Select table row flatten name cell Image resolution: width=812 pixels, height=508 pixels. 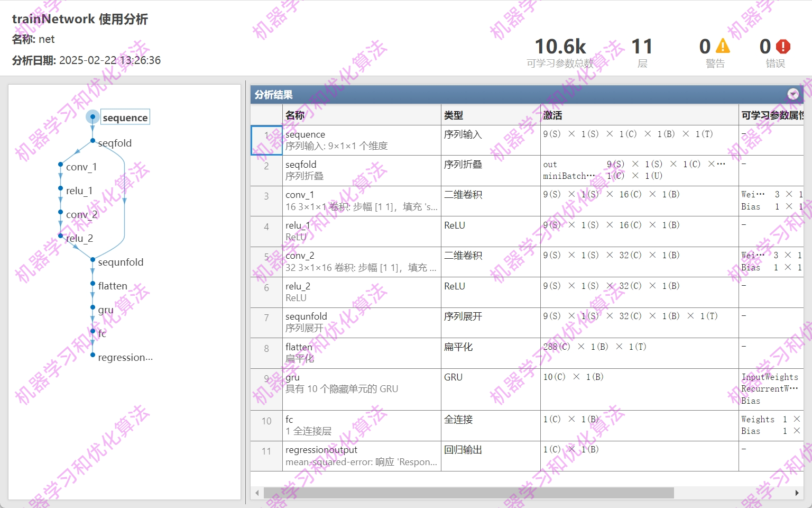pos(362,353)
